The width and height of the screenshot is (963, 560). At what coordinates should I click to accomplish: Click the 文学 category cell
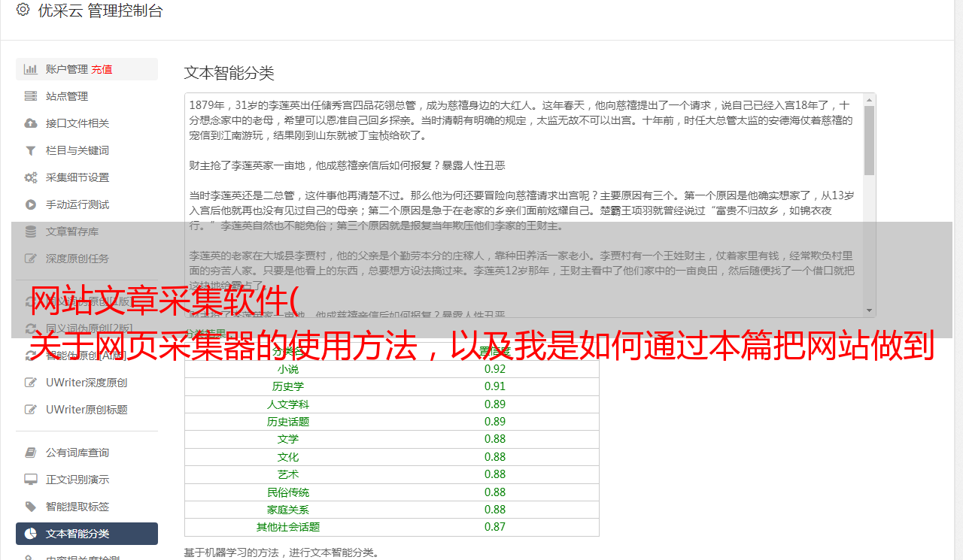click(288, 439)
